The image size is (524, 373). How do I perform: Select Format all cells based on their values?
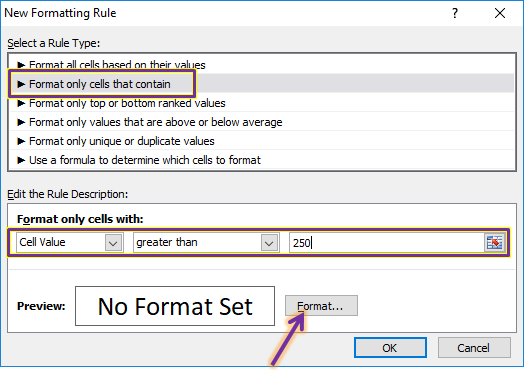point(262,65)
